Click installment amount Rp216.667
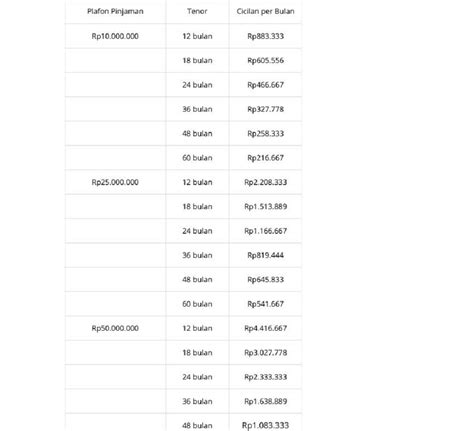Viewport: 474px width, 431px height. point(265,158)
